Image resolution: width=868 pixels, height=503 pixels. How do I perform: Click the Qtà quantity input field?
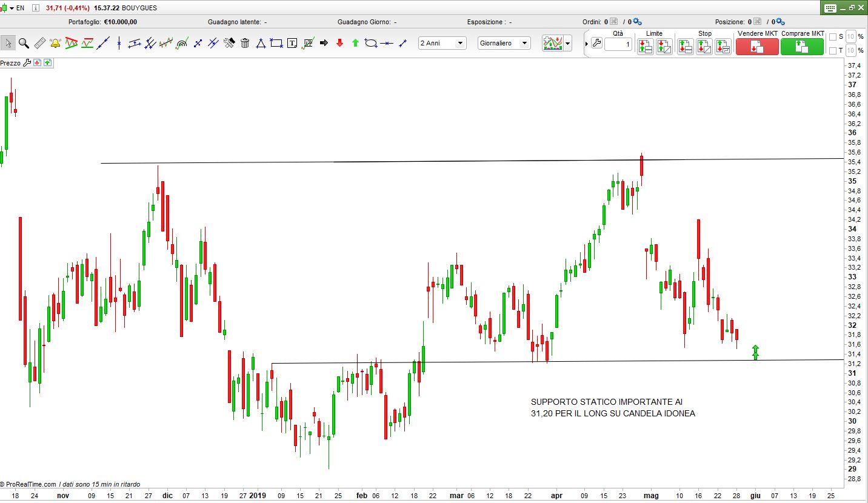(618, 44)
